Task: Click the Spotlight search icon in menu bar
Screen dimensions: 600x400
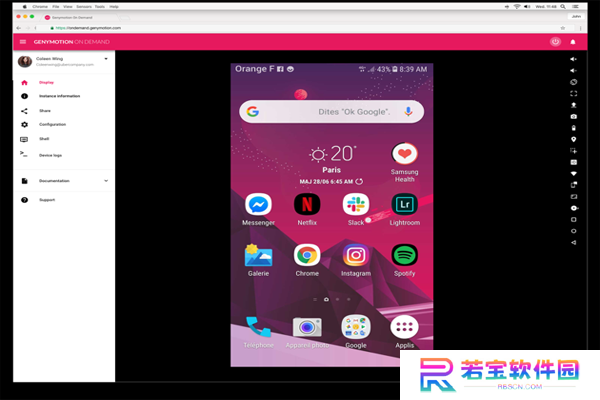Action: [563, 7]
